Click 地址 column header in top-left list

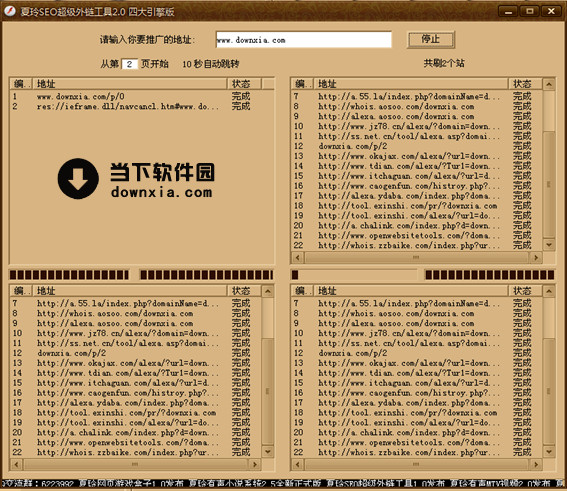(130, 84)
